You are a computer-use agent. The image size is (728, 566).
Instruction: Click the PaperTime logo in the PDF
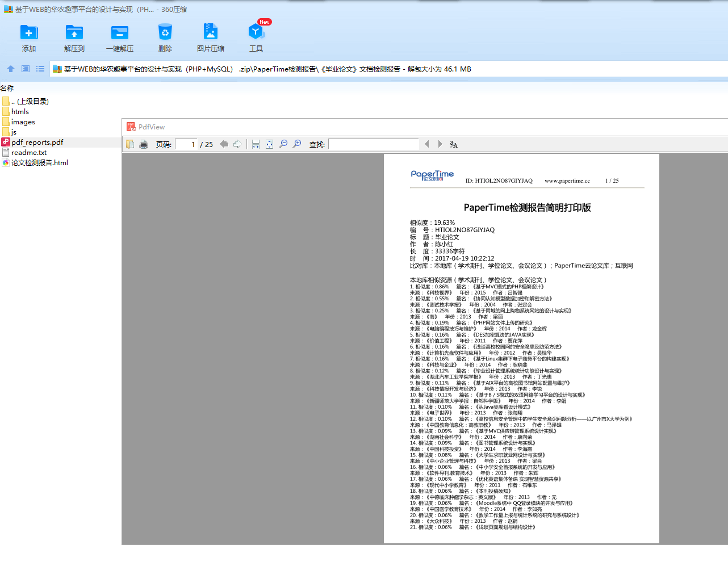click(432, 175)
